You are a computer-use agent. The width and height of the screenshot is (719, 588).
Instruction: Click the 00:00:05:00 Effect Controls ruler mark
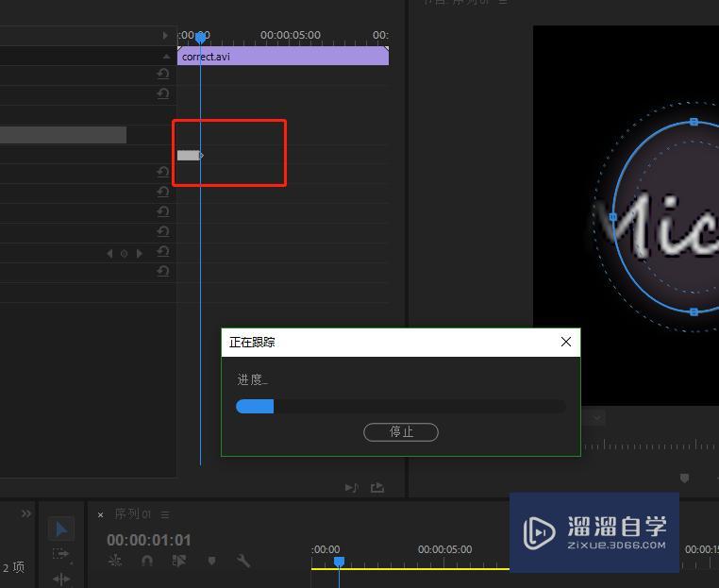pos(291,35)
